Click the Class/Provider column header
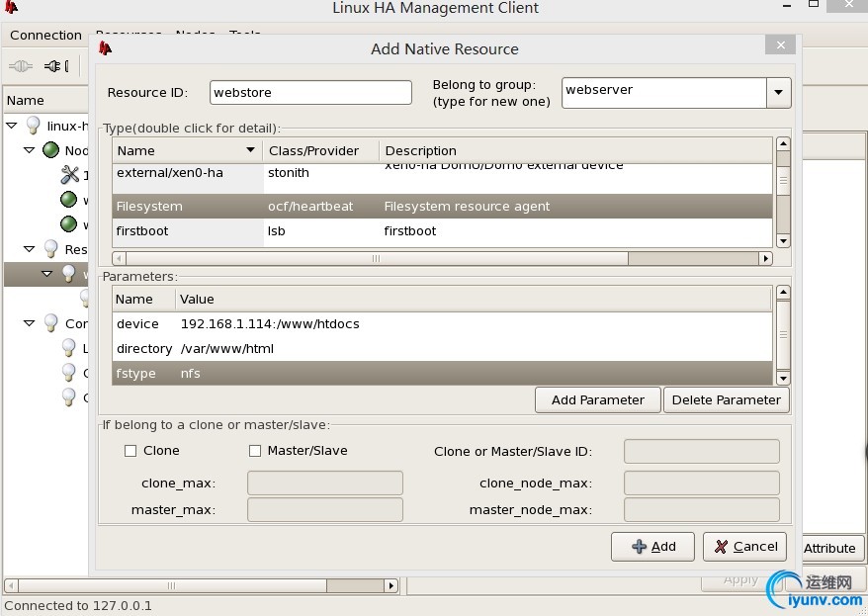This screenshot has height=616, width=868. point(321,150)
